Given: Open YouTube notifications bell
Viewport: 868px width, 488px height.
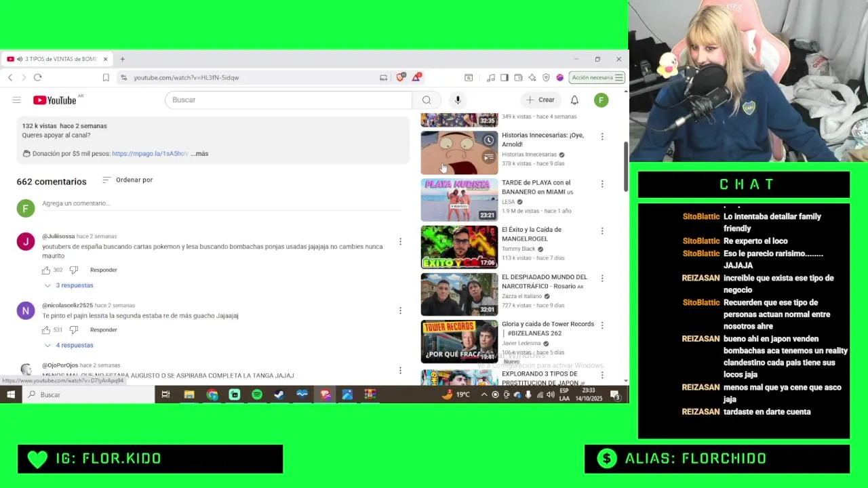Looking at the screenshot, I should [x=574, y=100].
